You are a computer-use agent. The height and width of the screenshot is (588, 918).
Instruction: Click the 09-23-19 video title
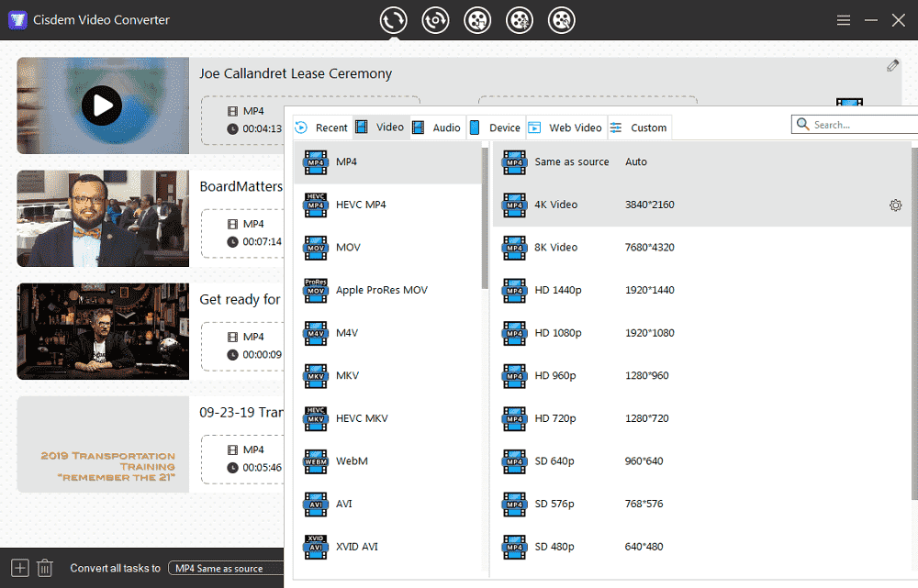click(x=241, y=413)
